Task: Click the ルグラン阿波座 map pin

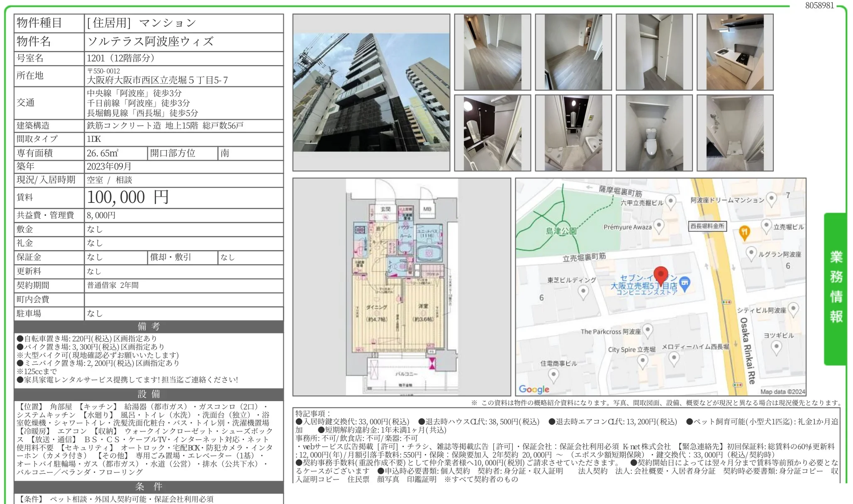Action: pyautogui.click(x=751, y=253)
